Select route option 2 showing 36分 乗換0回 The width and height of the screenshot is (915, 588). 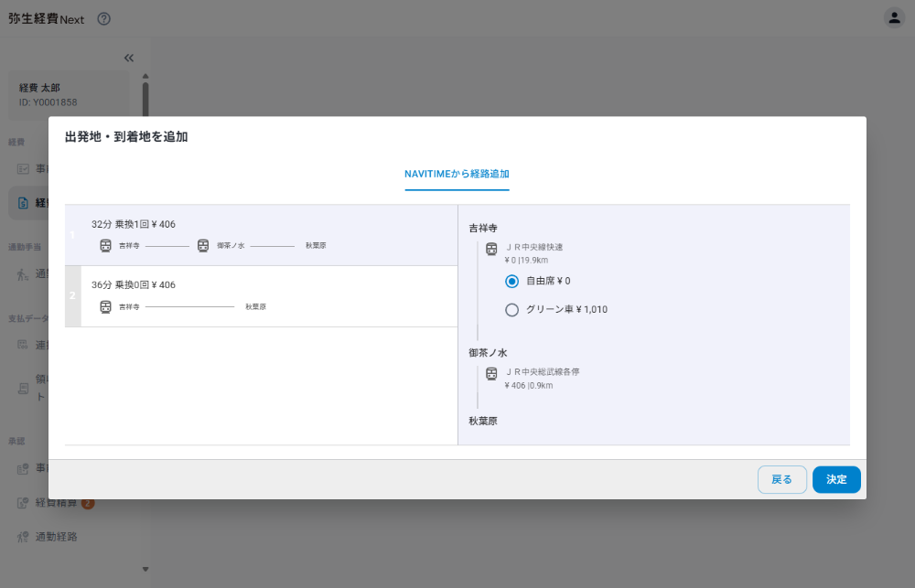(x=261, y=295)
